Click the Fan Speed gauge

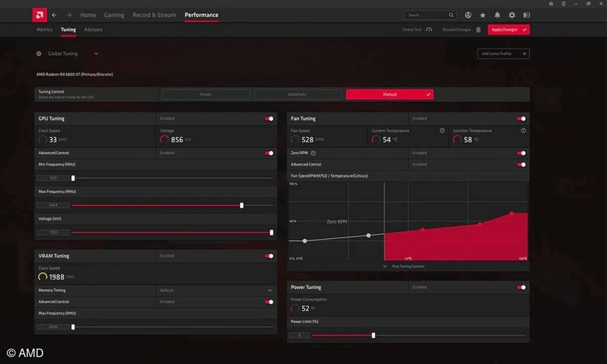pos(295,140)
